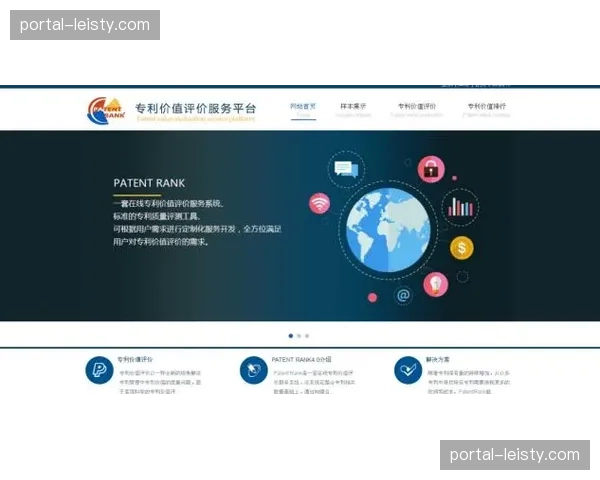Select the third carousel slide dot

(307, 336)
